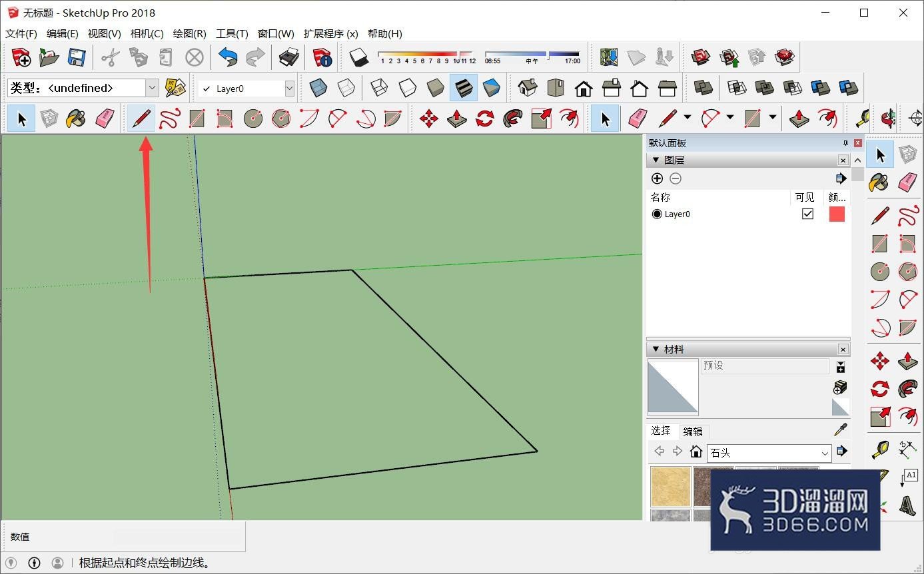
Task: Toggle shadows display on or off
Action: point(359,57)
